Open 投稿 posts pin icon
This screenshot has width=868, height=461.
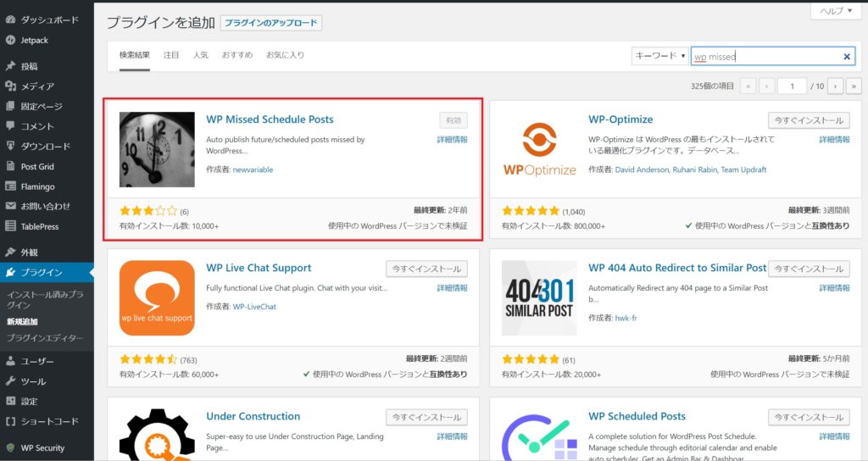[x=10, y=66]
